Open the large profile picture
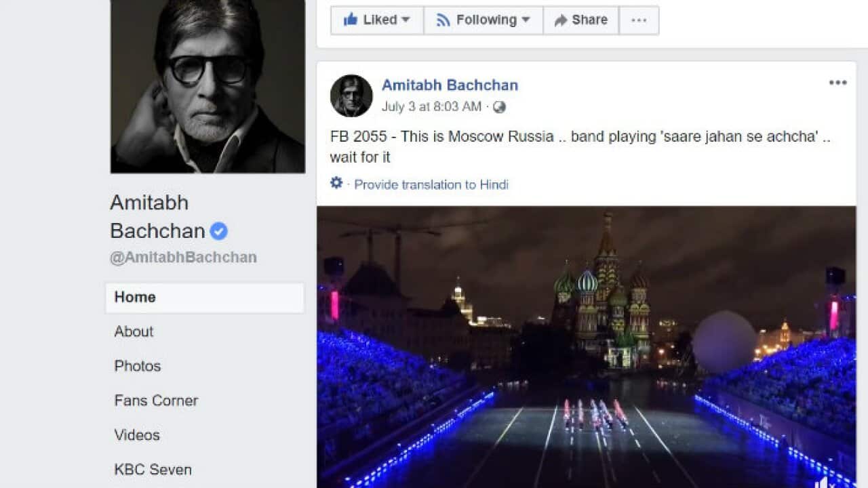Image resolution: width=868 pixels, height=488 pixels. tap(208, 85)
